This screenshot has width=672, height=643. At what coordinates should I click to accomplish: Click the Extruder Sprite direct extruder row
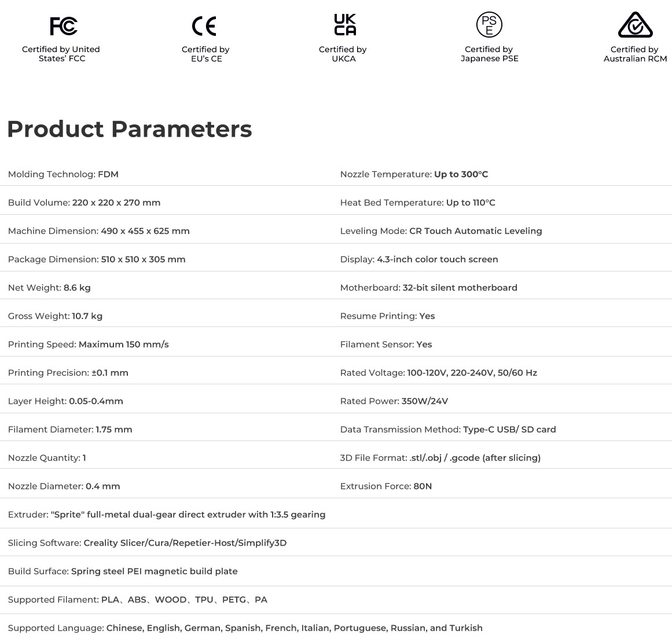pyautogui.click(x=167, y=515)
